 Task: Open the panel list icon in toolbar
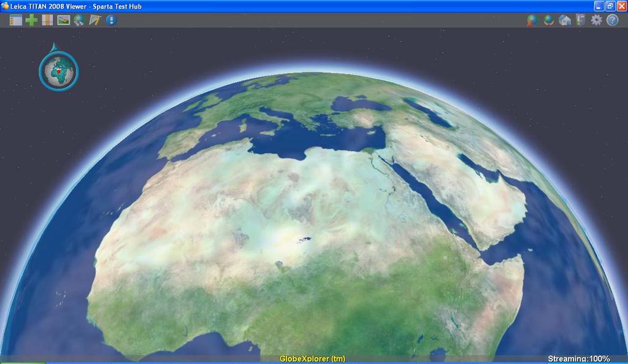tap(15, 20)
